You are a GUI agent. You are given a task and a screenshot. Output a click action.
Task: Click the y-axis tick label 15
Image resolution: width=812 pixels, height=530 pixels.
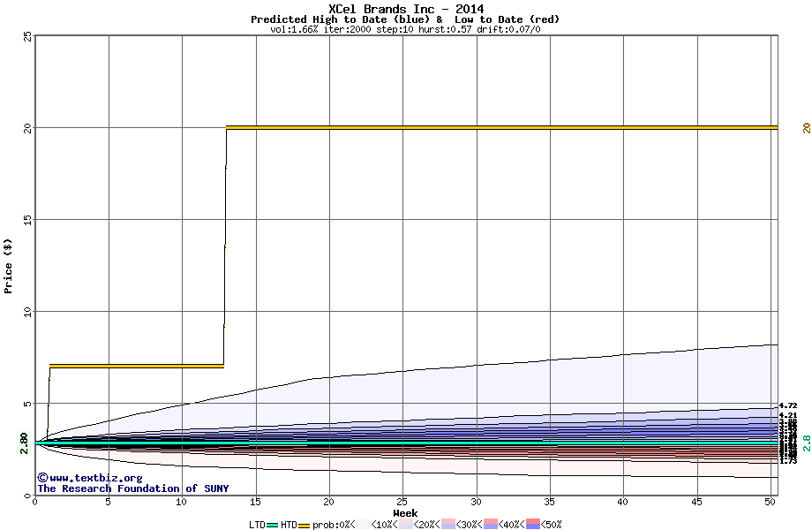pyautogui.click(x=27, y=220)
